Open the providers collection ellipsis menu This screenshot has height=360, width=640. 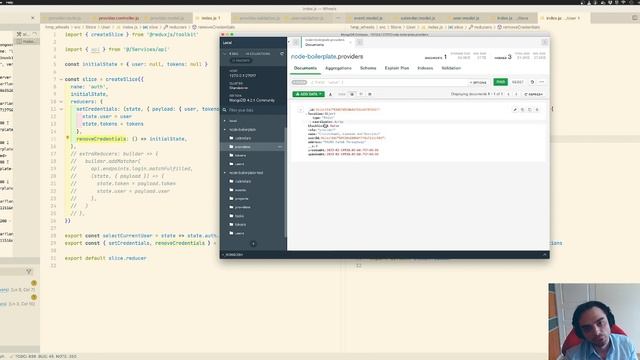pos(280,147)
